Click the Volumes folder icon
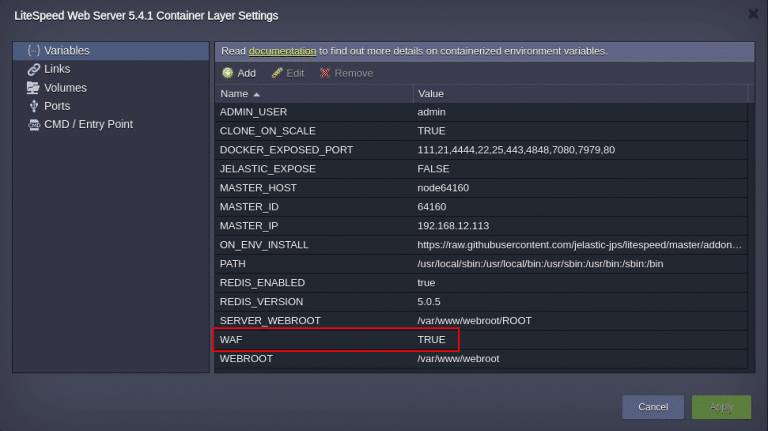This screenshot has height=431, width=768. tap(33, 88)
